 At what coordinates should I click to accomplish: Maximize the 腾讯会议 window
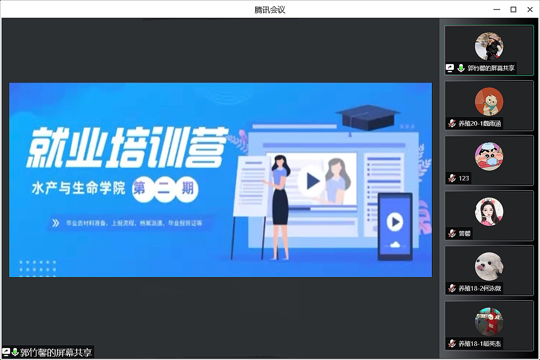click(x=513, y=10)
